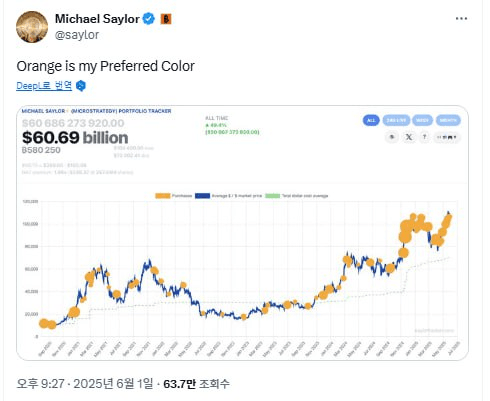This screenshot has width=490, height=401.
Task: Select the MONTH time range tab
Action: coord(448,120)
